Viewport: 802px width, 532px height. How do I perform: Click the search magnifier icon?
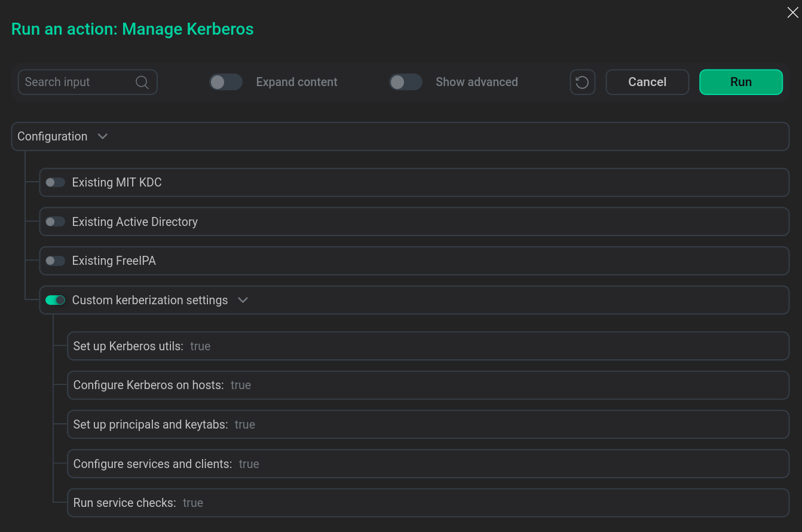pyautogui.click(x=142, y=82)
